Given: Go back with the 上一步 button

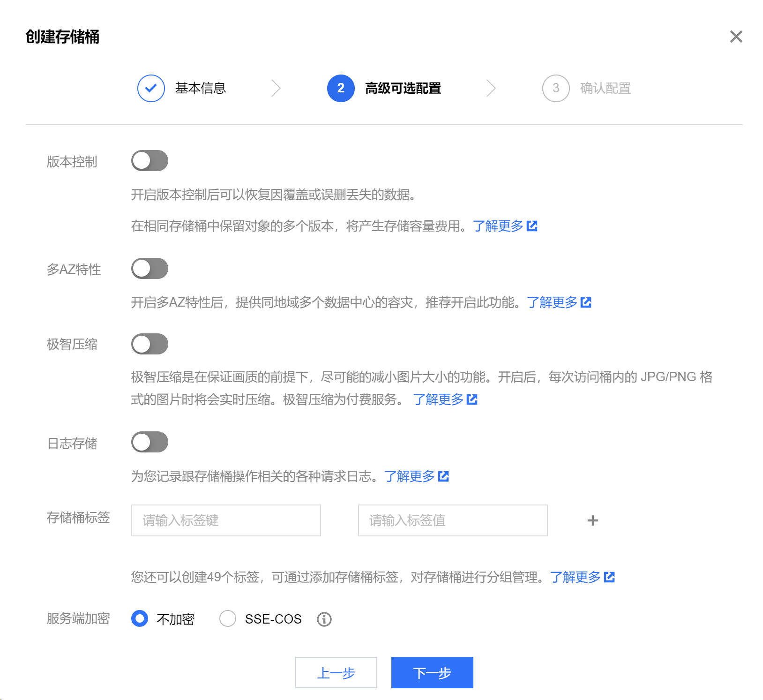Looking at the screenshot, I should 336,673.
